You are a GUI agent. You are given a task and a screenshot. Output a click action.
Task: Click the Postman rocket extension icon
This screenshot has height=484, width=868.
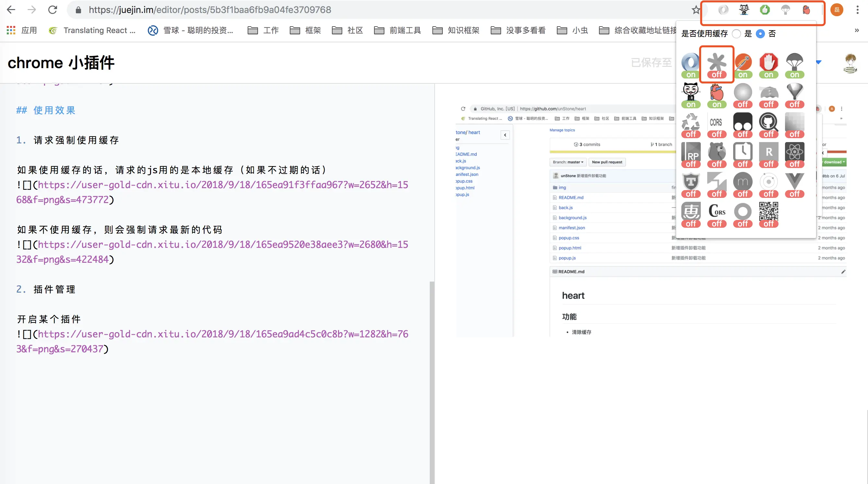coord(743,62)
